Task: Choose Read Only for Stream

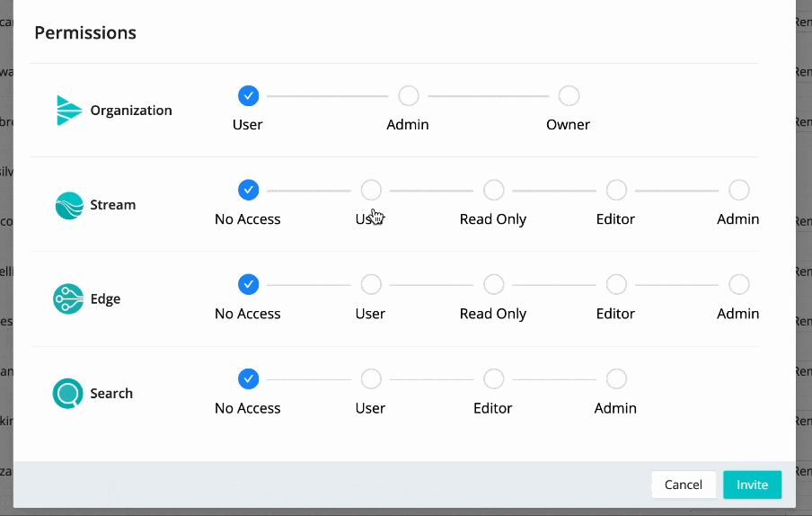Action: click(493, 191)
